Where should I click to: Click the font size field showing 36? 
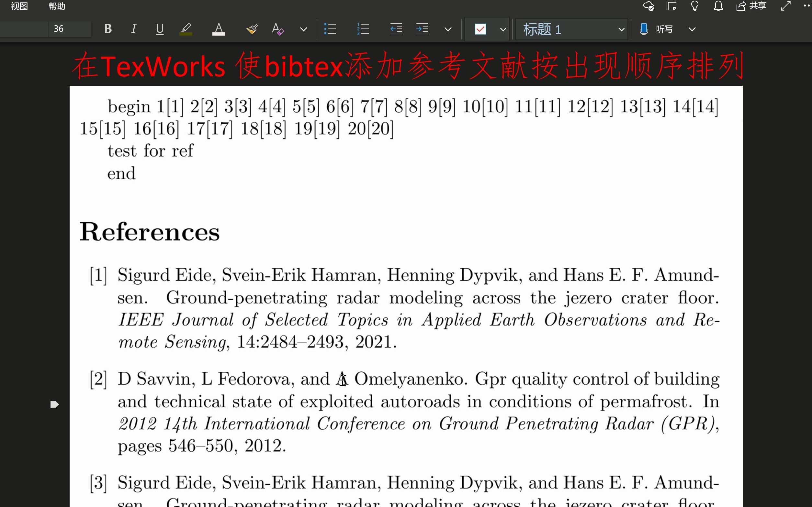(70, 29)
